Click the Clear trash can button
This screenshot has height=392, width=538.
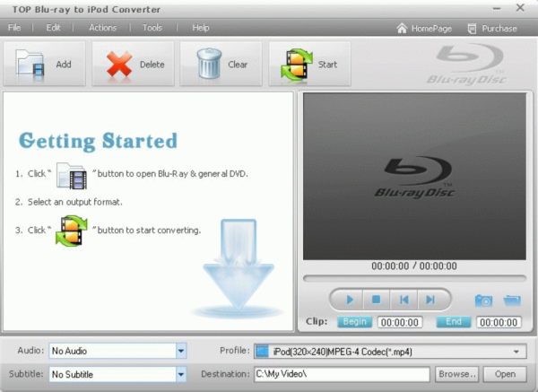(x=221, y=64)
